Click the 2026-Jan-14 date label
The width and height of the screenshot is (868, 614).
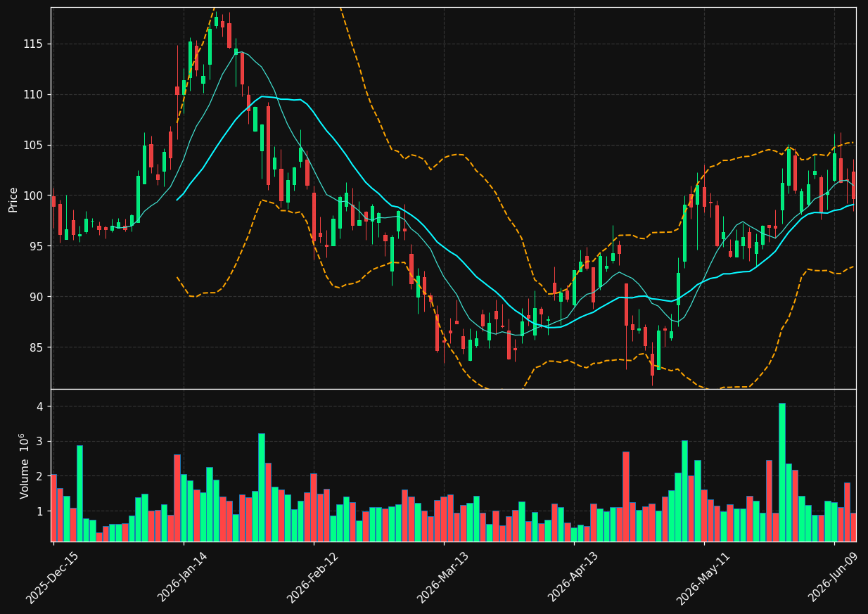pyautogui.click(x=183, y=577)
